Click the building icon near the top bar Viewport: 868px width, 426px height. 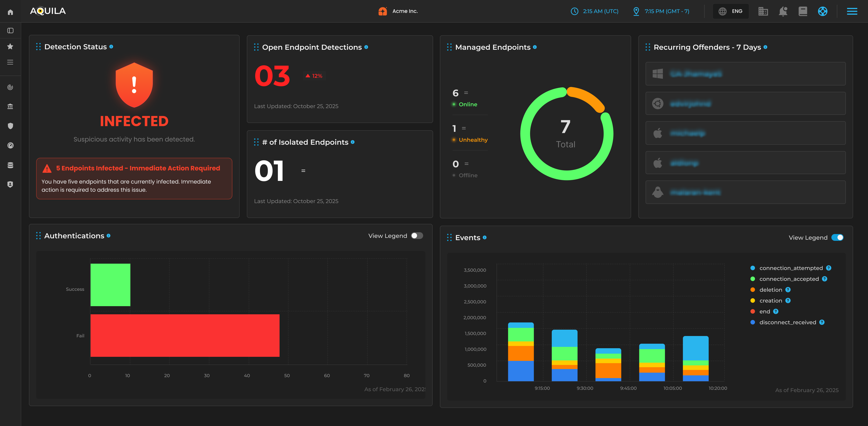[763, 11]
